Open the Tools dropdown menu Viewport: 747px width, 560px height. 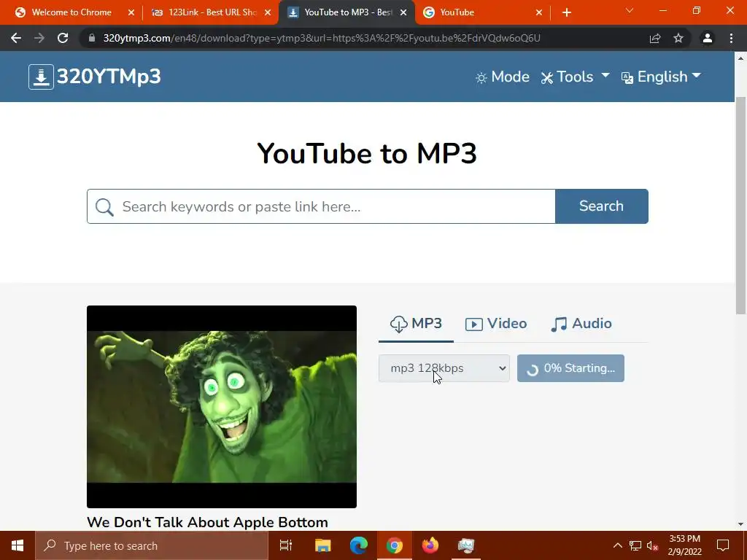point(575,77)
